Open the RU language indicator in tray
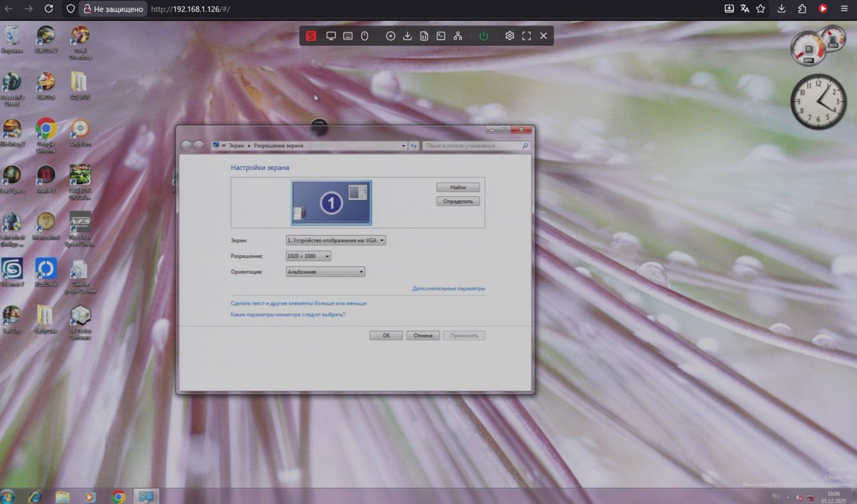Screen dimensions: 857x504 coord(776,496)
